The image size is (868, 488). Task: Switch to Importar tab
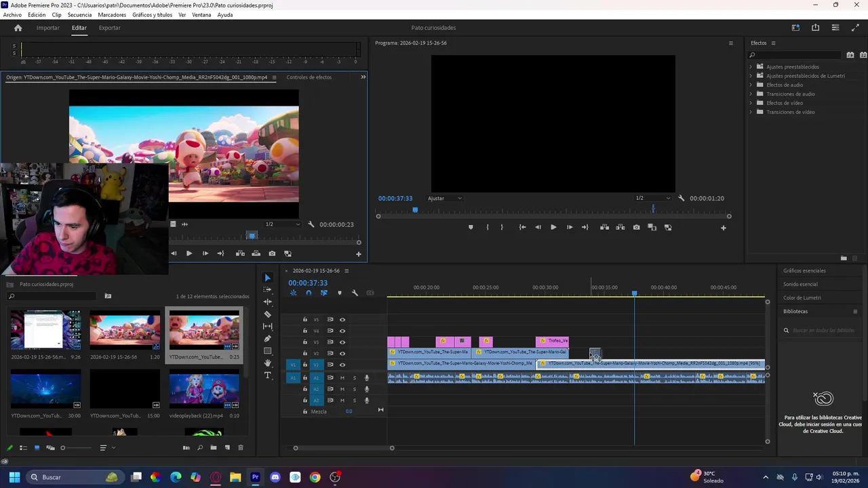pos(47,28)
